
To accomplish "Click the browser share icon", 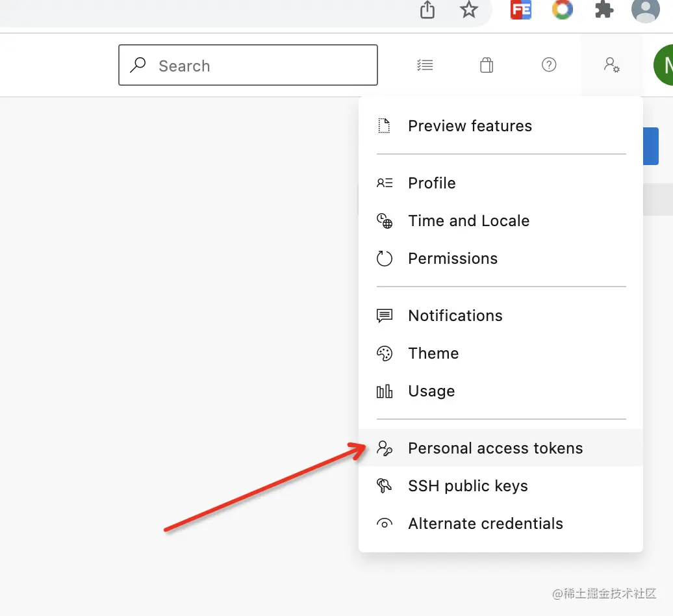I will pyautogui.click(x=427, y=10).
